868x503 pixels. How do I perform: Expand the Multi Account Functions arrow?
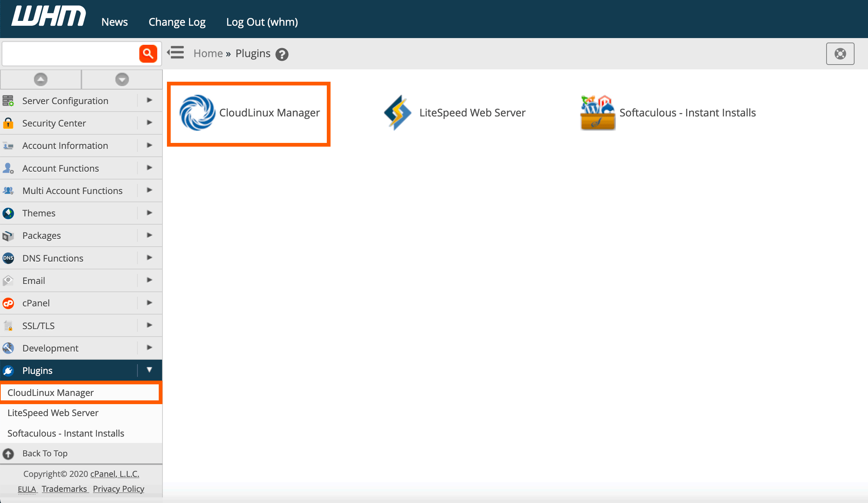(149, 190)
